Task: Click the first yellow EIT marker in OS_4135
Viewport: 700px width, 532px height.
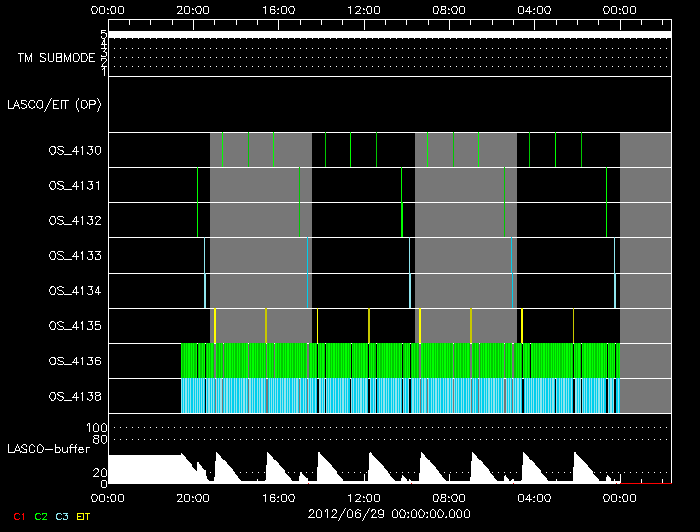Action: click(215, 326)
